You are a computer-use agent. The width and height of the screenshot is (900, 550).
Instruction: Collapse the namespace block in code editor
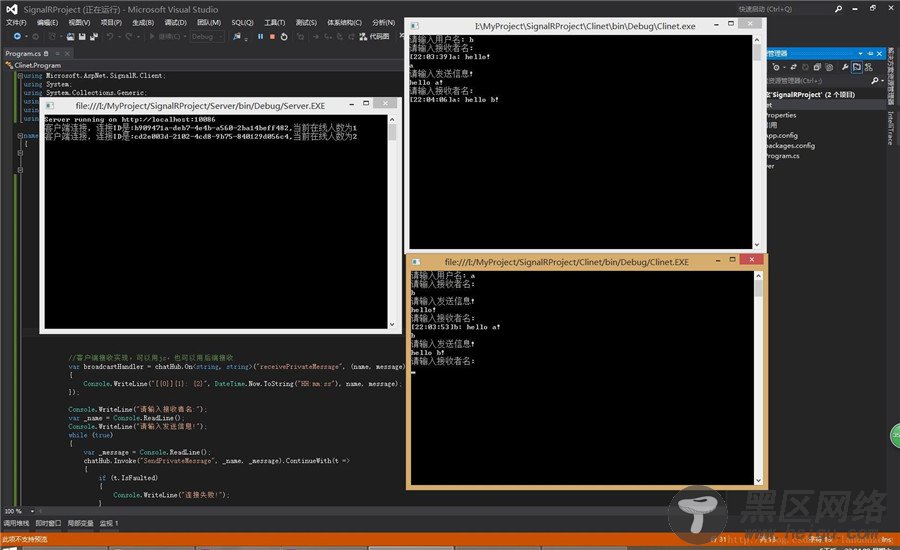click(20, 135)
